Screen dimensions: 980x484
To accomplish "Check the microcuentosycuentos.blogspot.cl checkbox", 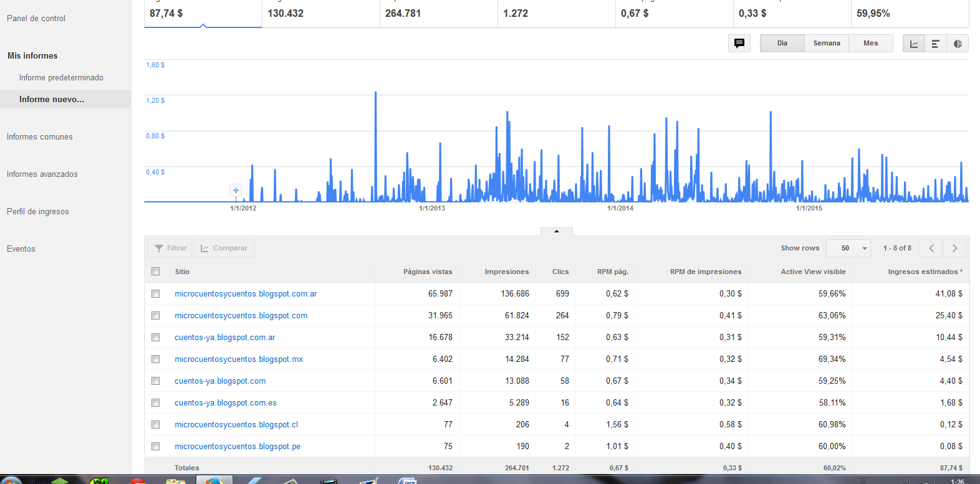I will coord(156,424).
